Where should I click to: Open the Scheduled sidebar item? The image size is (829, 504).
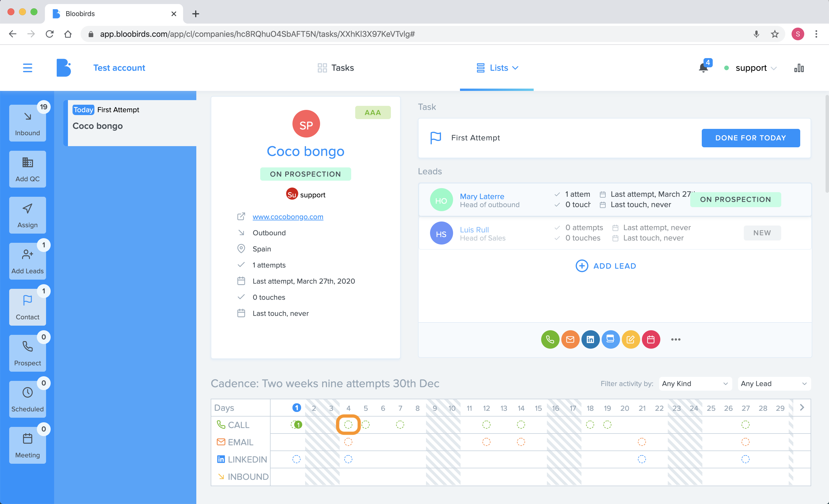(x=28, y=400)
